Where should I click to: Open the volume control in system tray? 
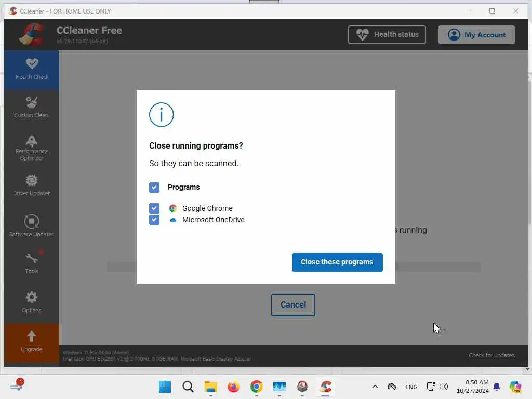(444, 387)
